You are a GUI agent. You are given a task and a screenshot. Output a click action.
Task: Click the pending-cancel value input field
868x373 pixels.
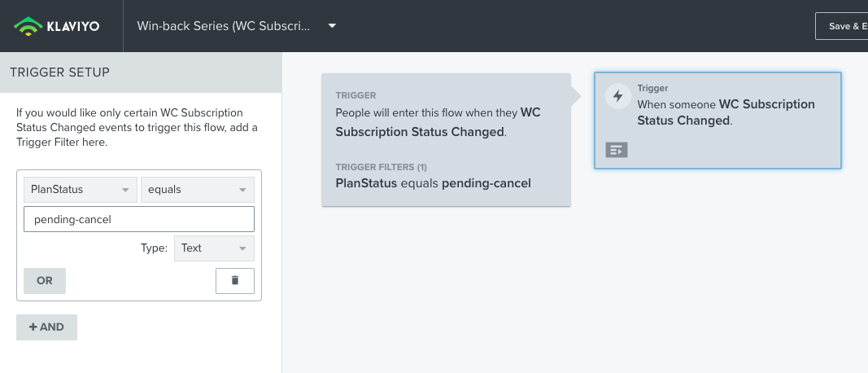[139, 219]
